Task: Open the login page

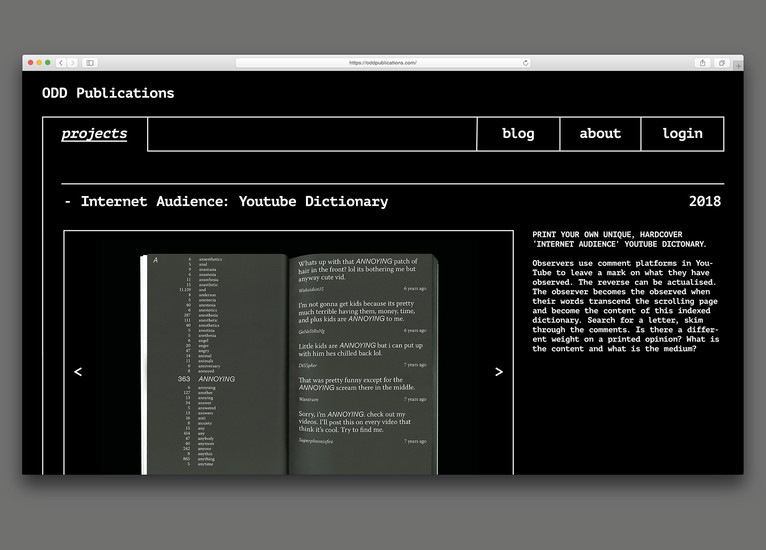Action: coord(682,134)
